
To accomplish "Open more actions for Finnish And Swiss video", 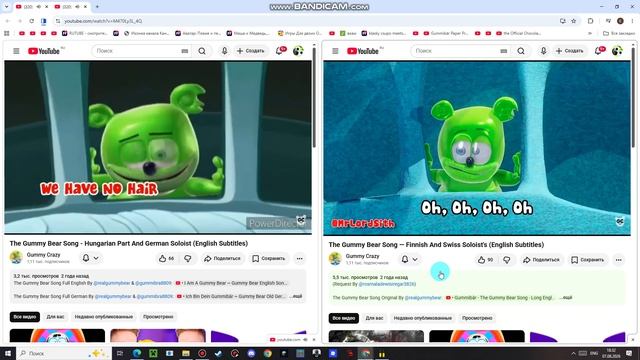I will tap(618, 260).
